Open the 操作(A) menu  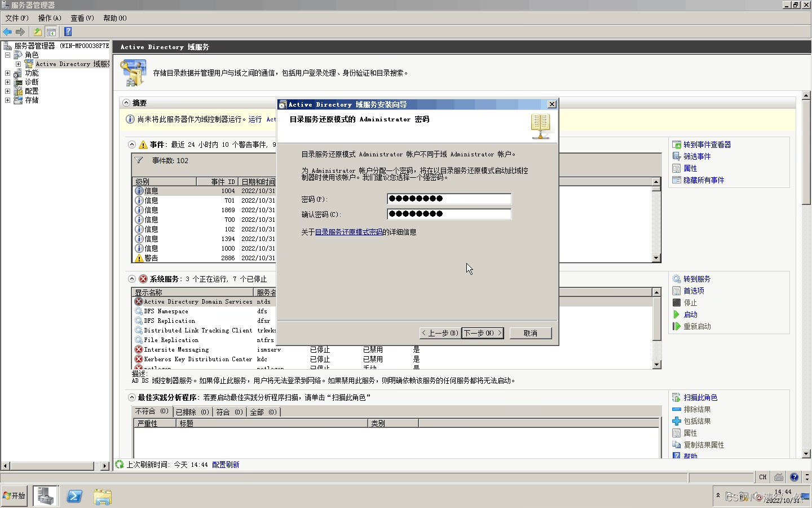click(x=50, y=18)
